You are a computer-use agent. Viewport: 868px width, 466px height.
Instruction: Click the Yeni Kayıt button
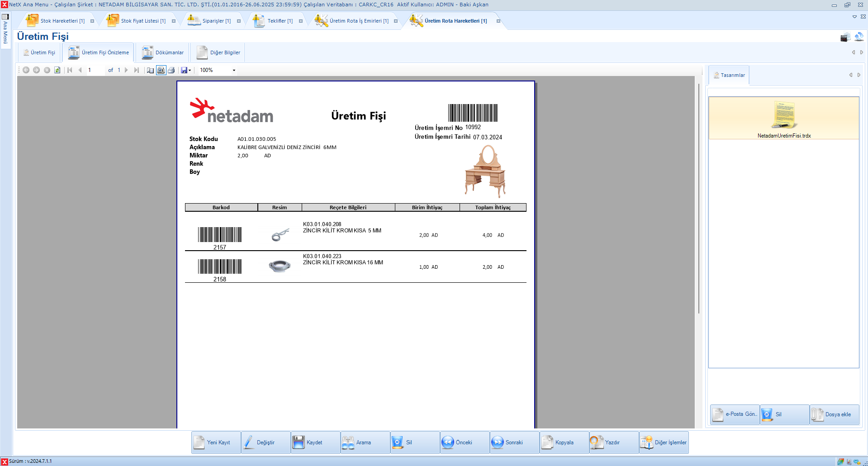[x=216, y=442]
